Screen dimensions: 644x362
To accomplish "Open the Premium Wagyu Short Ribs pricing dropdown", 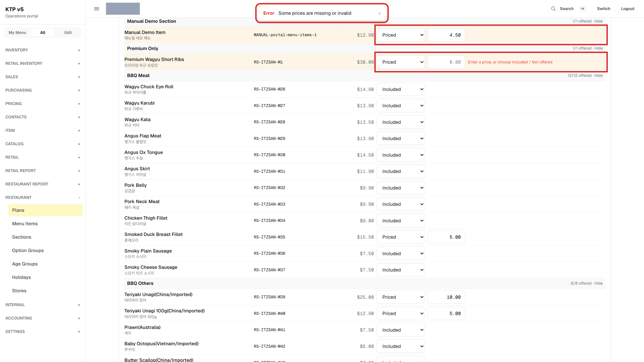I will [x=401, y=62].
